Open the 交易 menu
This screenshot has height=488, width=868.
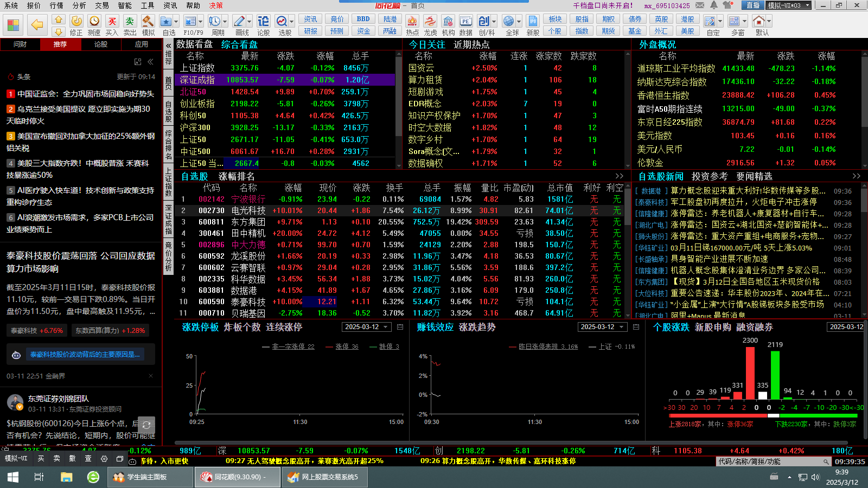102,5
